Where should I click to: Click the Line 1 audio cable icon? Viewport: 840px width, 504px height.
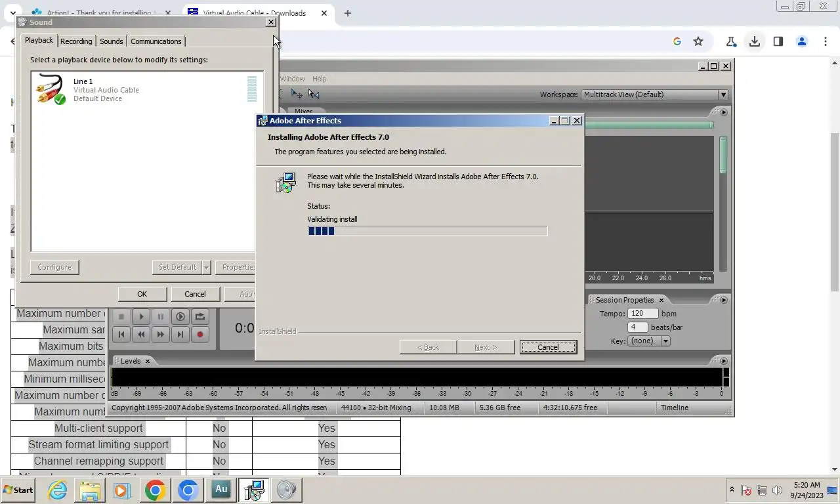[x=51, y=89]
